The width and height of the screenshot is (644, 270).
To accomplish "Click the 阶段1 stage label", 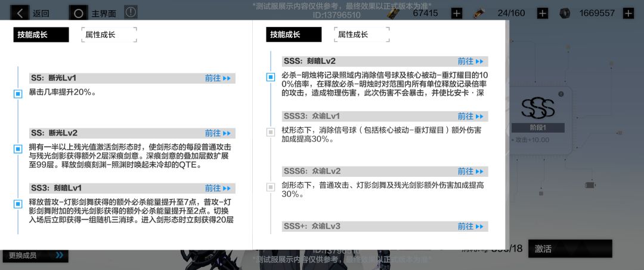I will [538, 128].
